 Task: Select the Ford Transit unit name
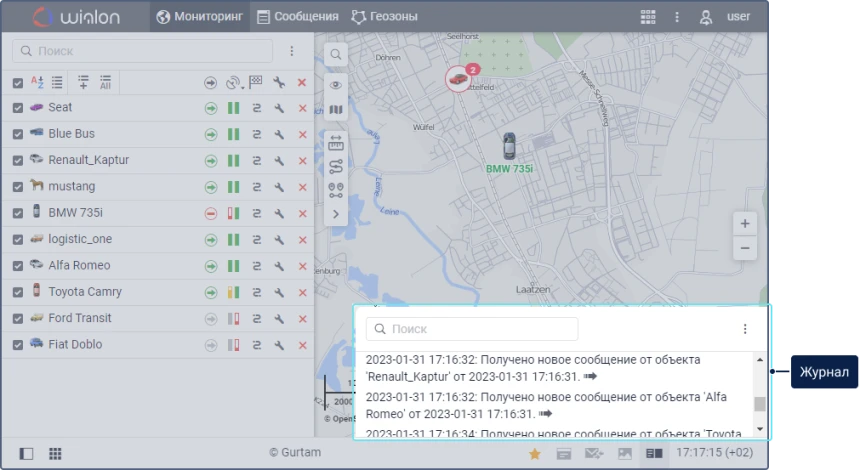pos(80,318)
